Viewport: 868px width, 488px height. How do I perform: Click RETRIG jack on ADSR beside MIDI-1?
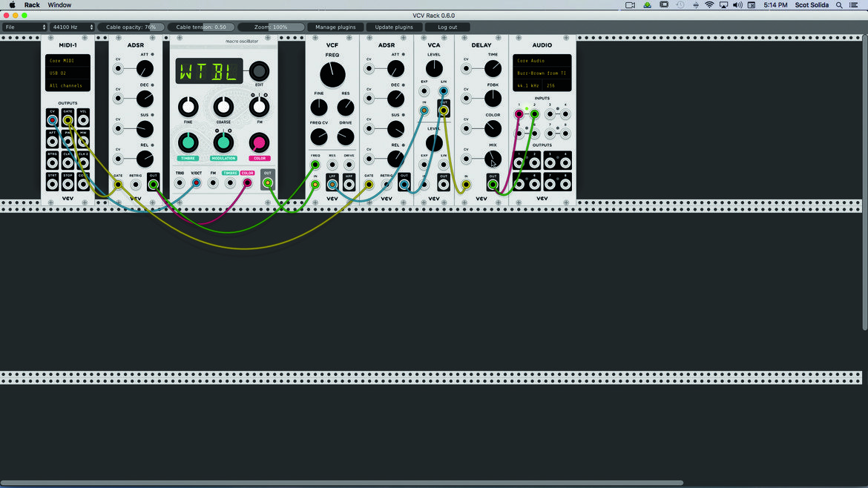pos(136,184)
